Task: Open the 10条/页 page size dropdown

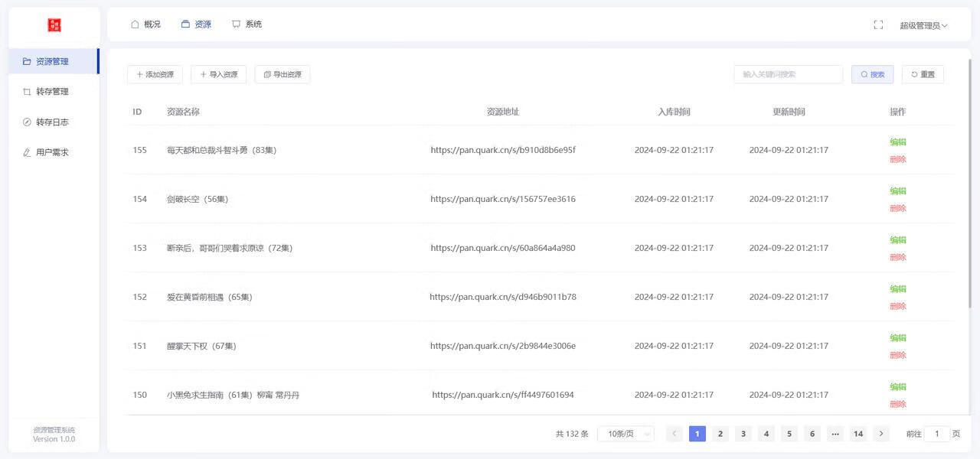Action: pyautogui.click(x=625, y=434)
